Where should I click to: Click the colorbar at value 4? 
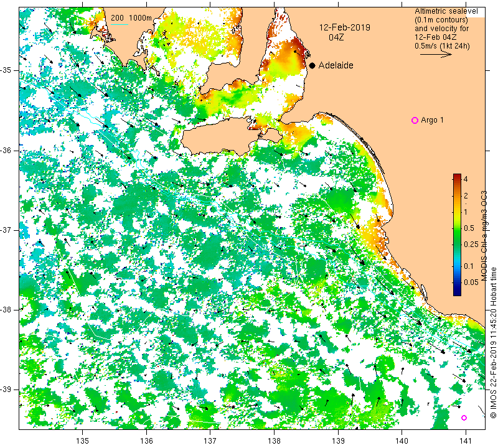click(x=457, y=179)
